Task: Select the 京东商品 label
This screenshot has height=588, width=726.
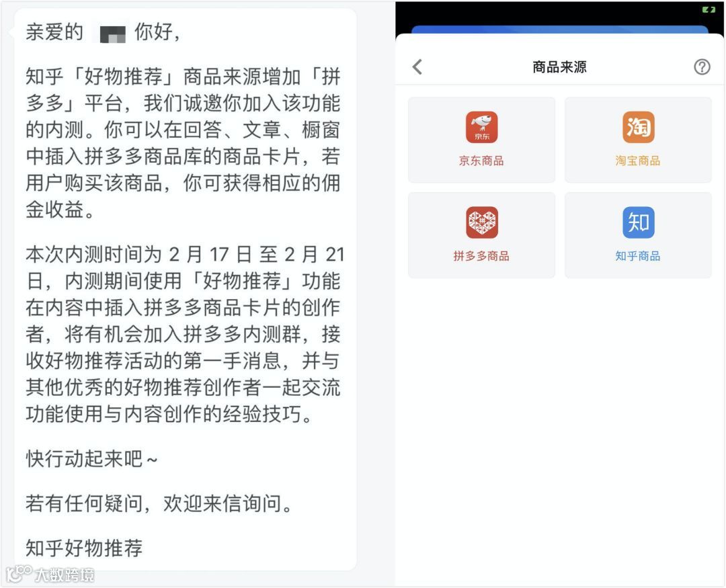Action: [481, 161]
